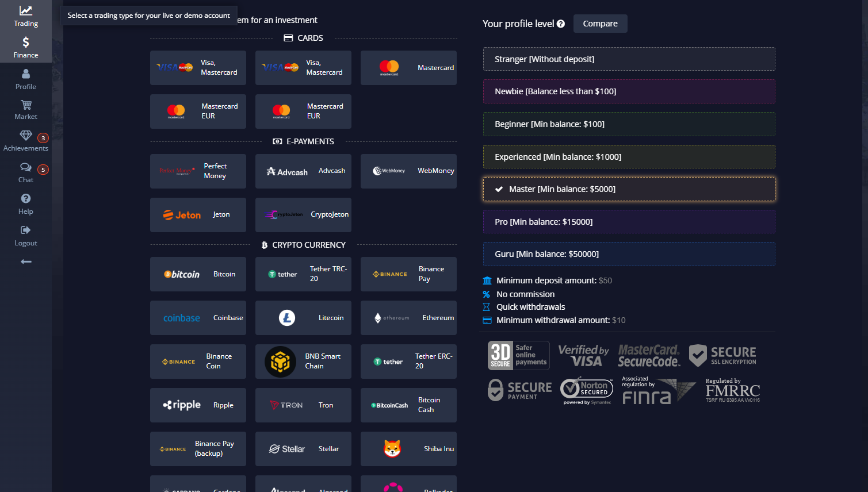Click the Verified by VISA badge
The height and width of the screenshot is (492, 868).
click(x=583, y=356)
